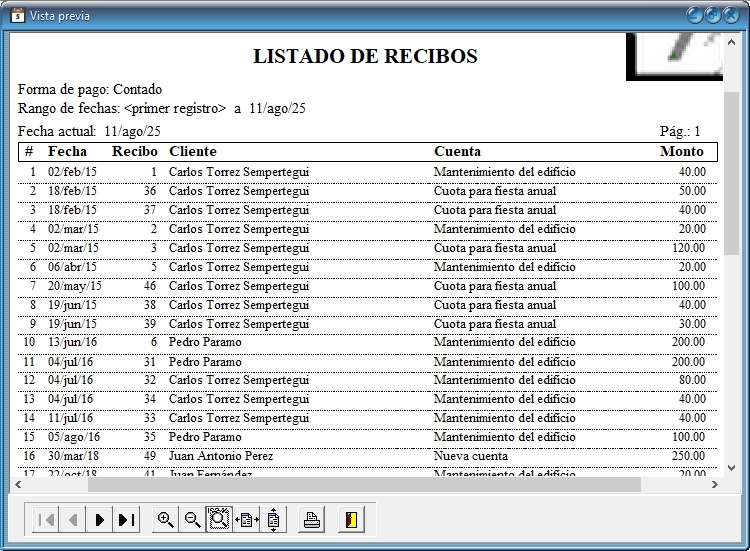
Task: Minimize the Vista previa window
Action: tap(695, 16)
